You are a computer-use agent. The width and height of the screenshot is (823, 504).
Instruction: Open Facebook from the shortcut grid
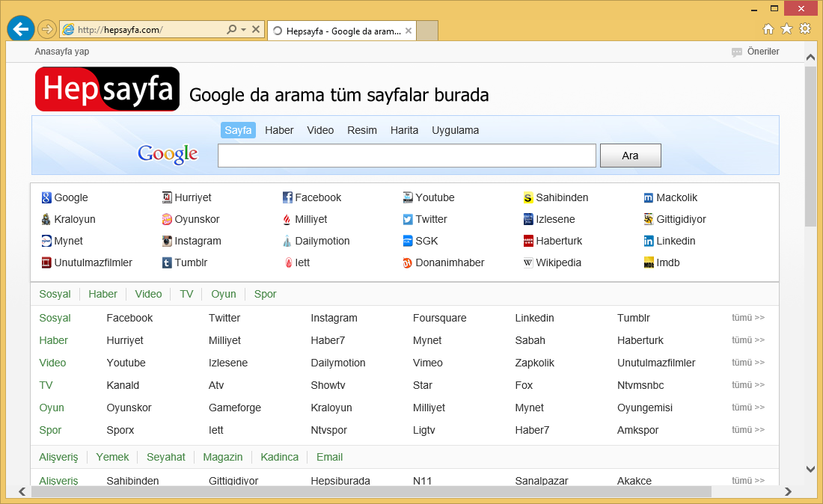[319, 197]
